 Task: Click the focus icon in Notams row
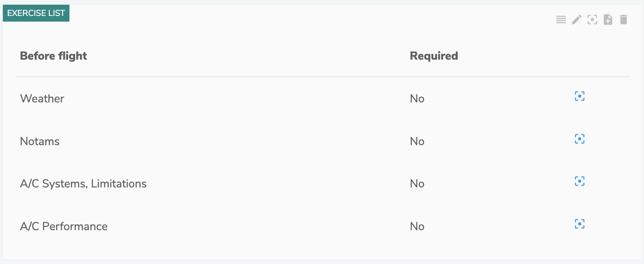click(x=580, y=139)
